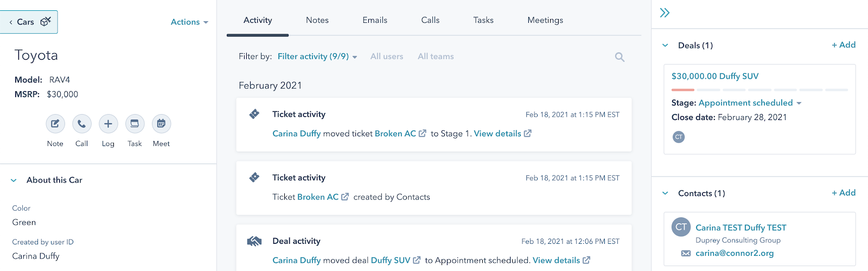868x271 pixels.
Task: Collapse the Contacts (1) section
Action: 665,193
